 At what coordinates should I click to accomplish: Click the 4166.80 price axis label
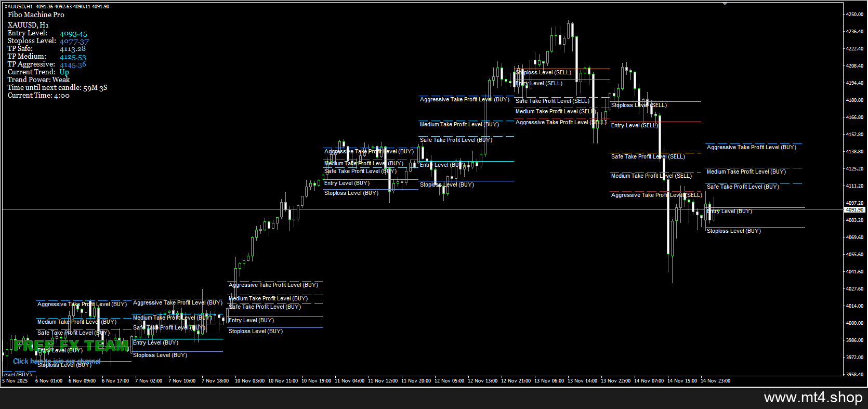click(x=854, y=117)
